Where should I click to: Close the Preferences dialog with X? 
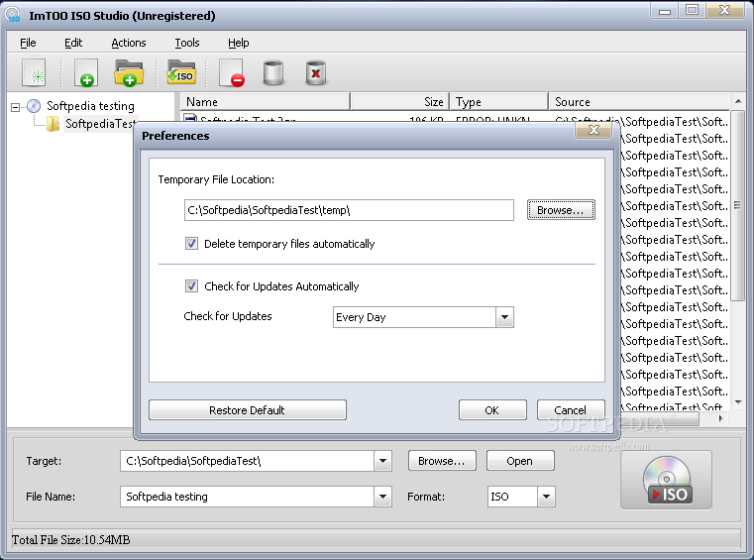pos(593,130)
